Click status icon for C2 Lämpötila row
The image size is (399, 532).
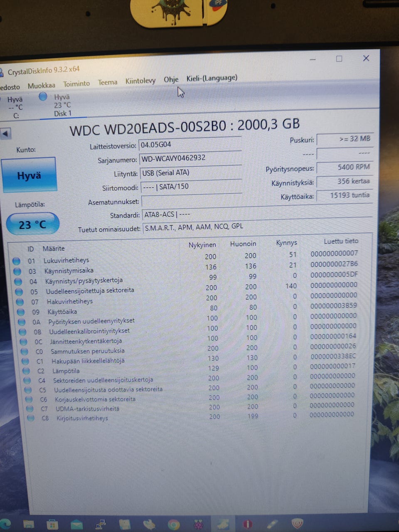pos(26,371)
